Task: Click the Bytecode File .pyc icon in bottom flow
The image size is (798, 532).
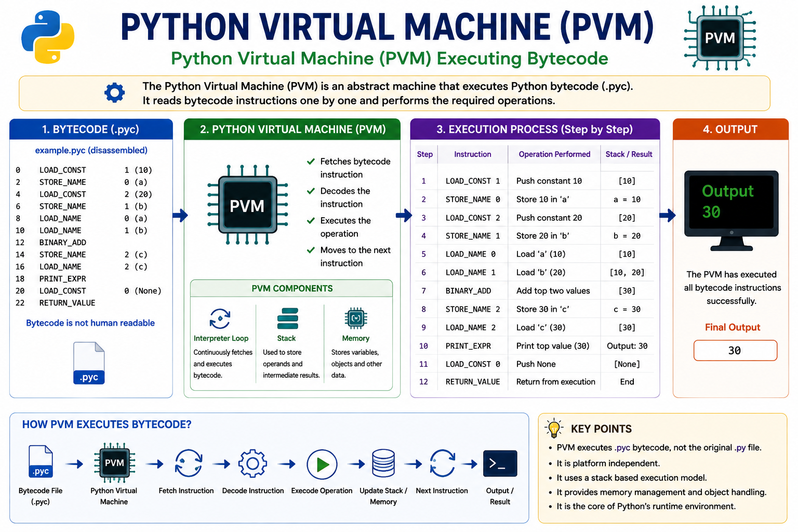Action: (x=41, y=461)
